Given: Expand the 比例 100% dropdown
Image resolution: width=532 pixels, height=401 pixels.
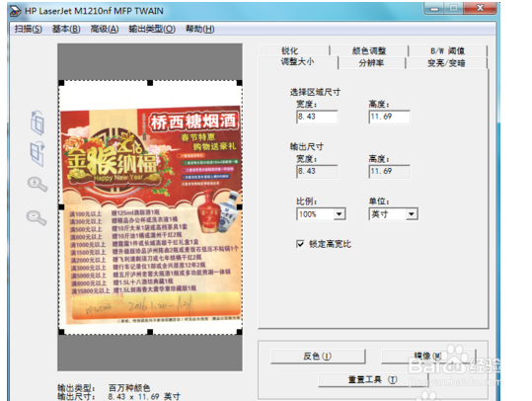Looking at the screenshot, I should point(339,214).
